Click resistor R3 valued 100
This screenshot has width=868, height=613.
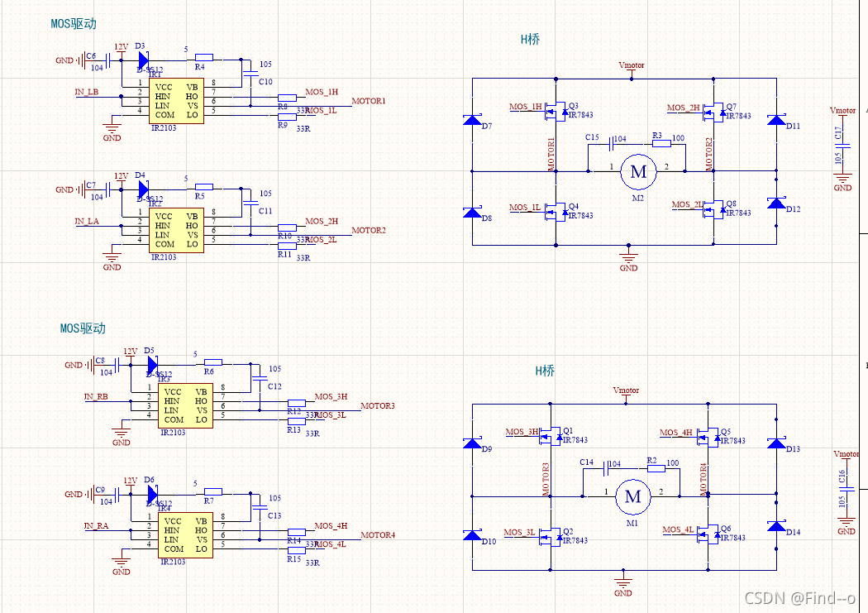[661, 143]
